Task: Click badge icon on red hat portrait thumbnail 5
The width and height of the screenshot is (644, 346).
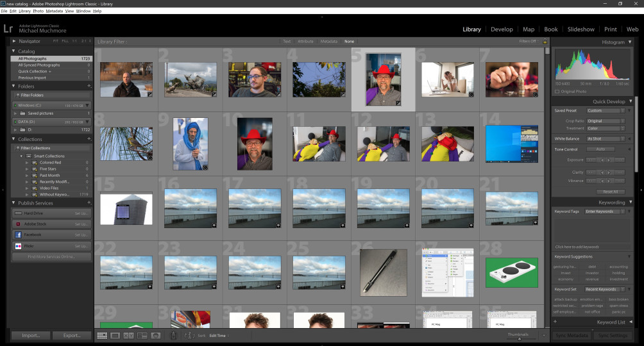Action: 398,103
